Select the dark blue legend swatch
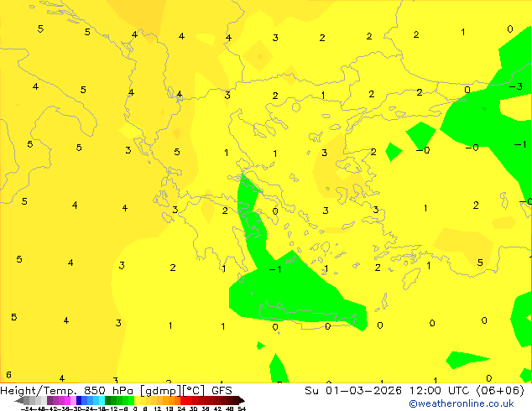The width and height of the screenshot is (532, 411). (79, 400)
